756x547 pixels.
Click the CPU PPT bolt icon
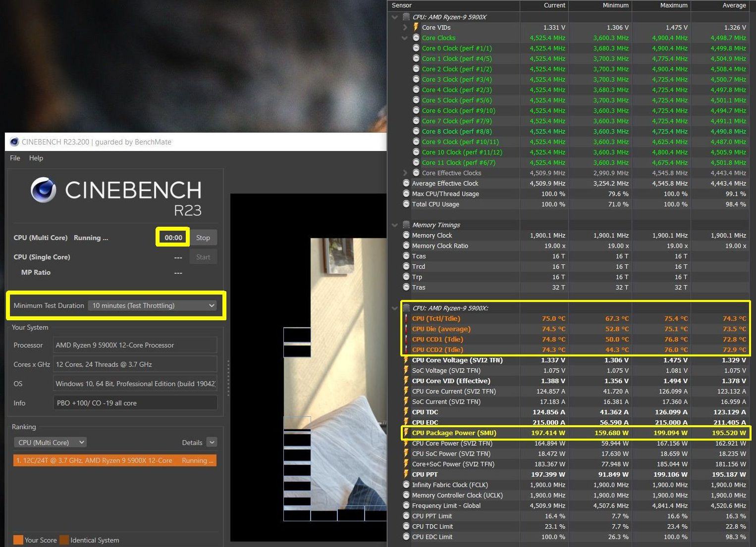[x=406, y=474]
